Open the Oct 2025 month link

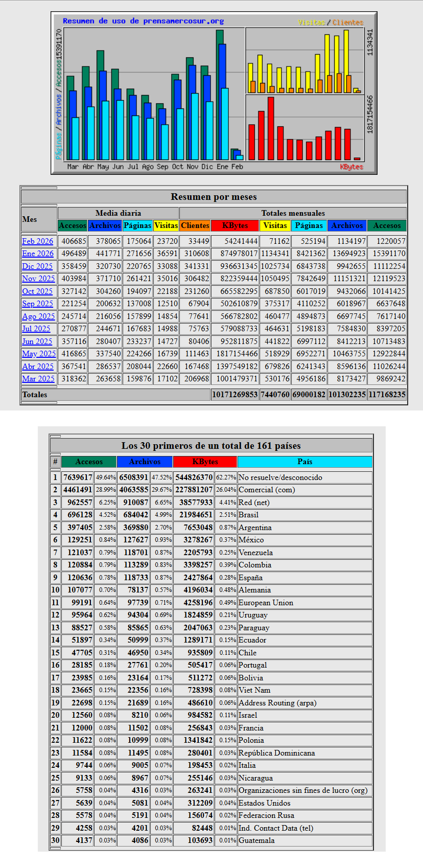coord(37,291)
